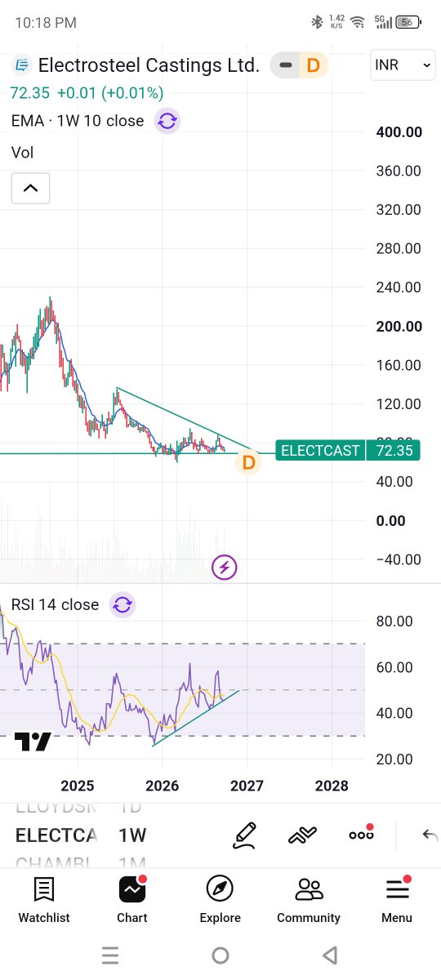Tap the 2027 label on time axis
This screenshot has width=441, height=980.
(247, 786)
